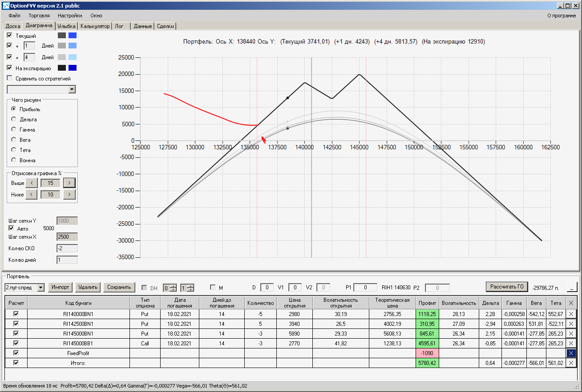
Task: Pick the blue На экспирацию color swatch
Action: coord(73,68)
